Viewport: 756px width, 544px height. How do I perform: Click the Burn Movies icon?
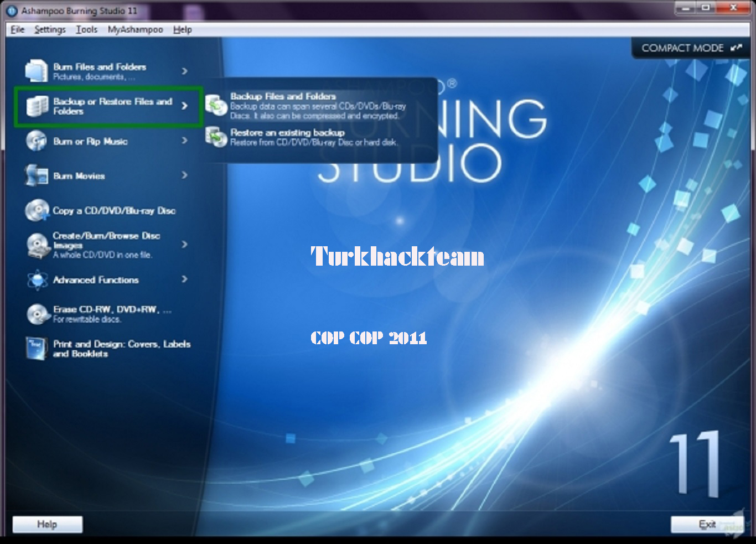tap(37, 175)
